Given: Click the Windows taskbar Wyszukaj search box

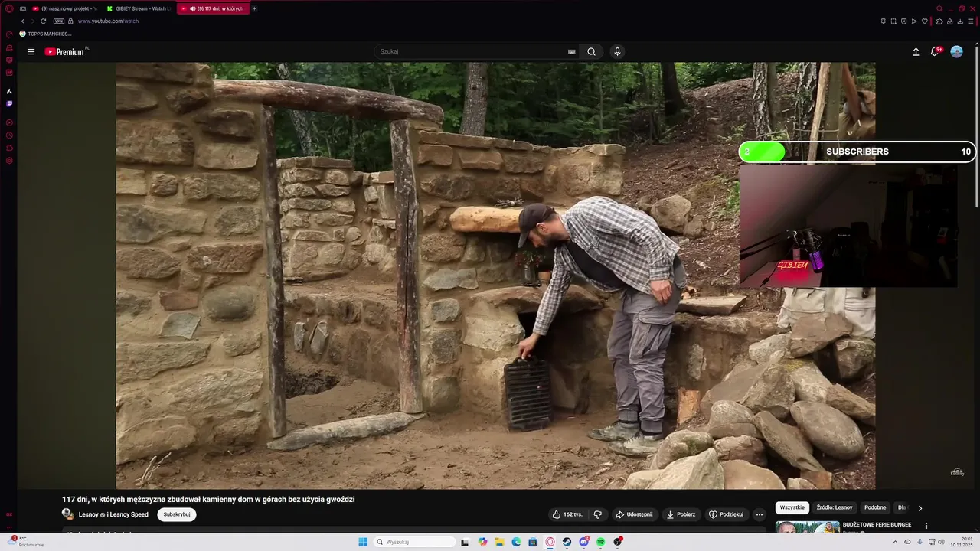Looking at the screenshot, I should click(x=414, y=542).
